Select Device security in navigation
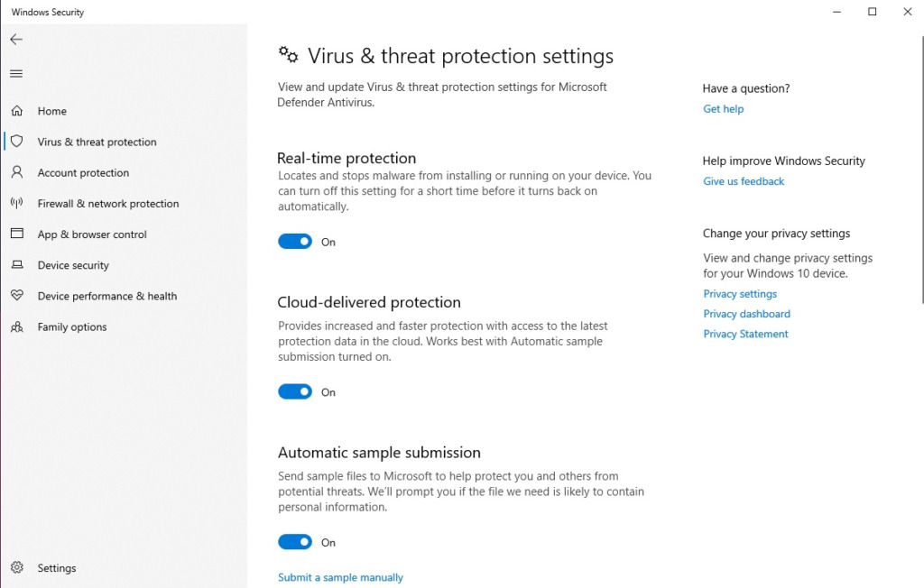This screenshot has height=588, width=924. tap(73, 265)
